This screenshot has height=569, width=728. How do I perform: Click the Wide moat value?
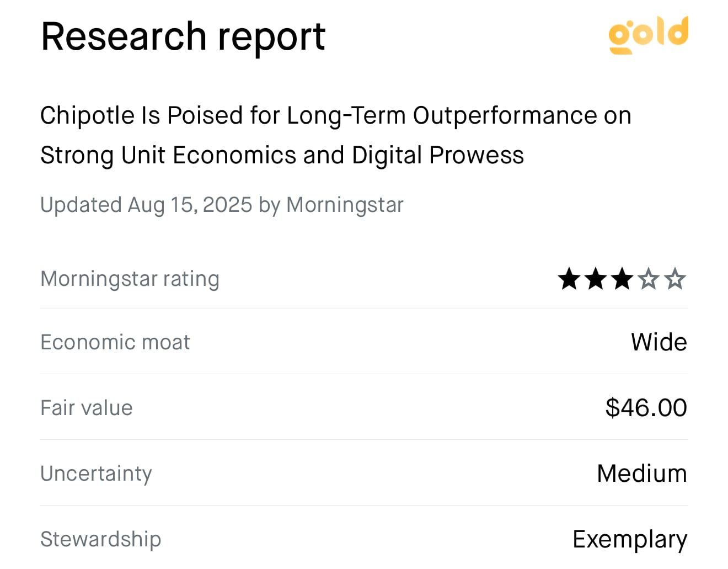(x=659, y=342)
